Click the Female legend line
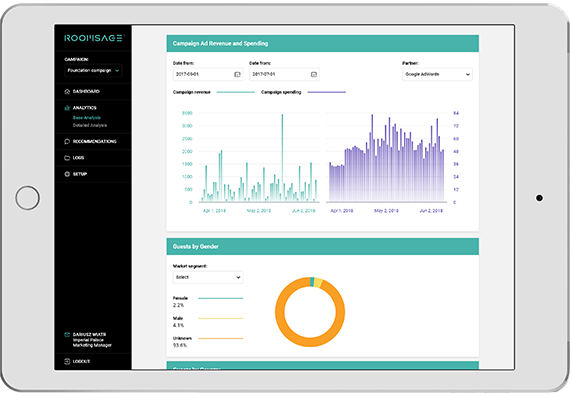This screenshot has width=571, height=396. click(x=221, y=298)
